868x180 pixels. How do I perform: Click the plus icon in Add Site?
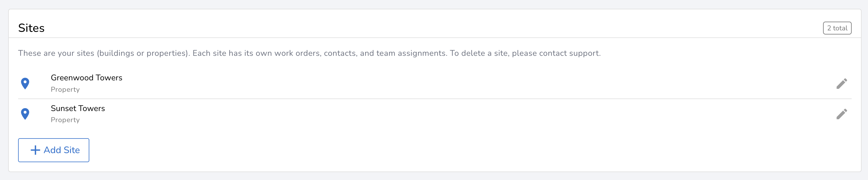35,150
